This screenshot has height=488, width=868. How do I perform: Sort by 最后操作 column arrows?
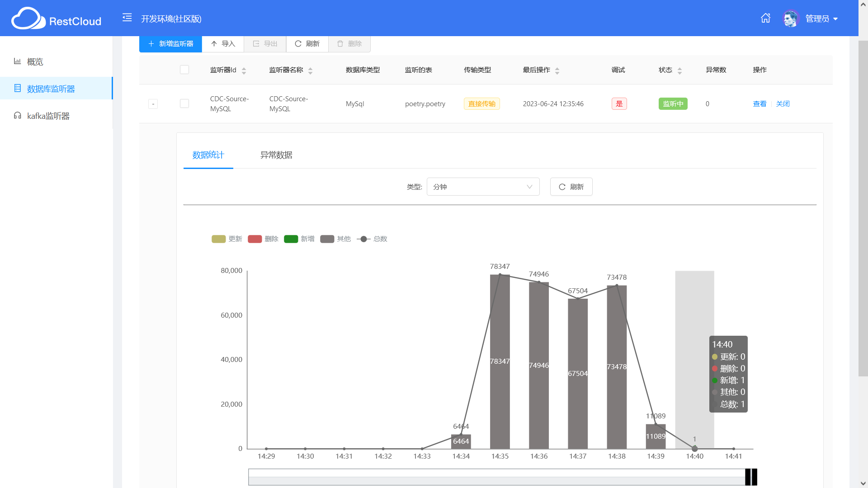point(557,70)
